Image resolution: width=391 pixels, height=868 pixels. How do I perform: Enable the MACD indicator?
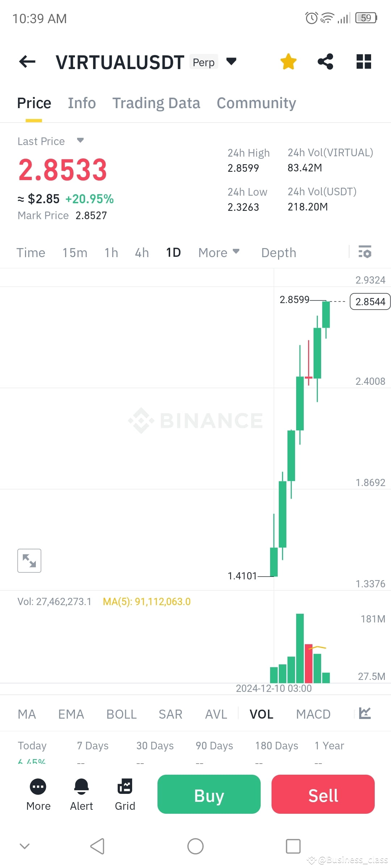[314, 713]
